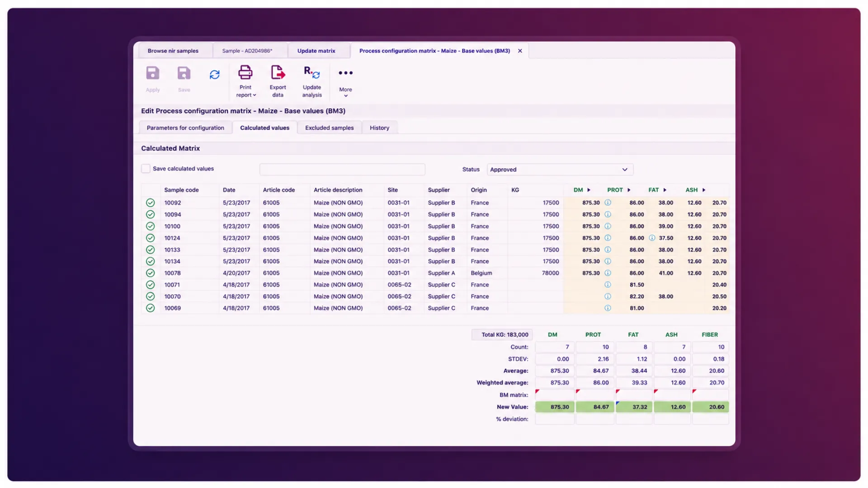Viewport: 868px width, 488px height.
Task: Sort by Sample code column header
Action: 181,190
